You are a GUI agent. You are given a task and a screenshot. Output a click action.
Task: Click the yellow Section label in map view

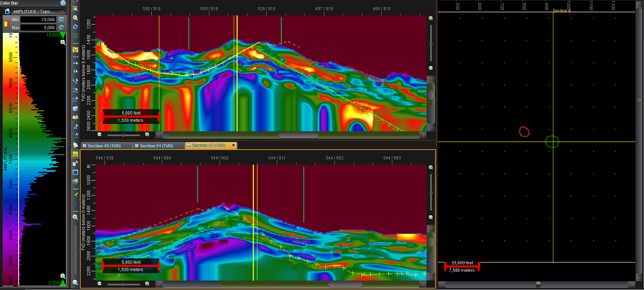(562, 11)
